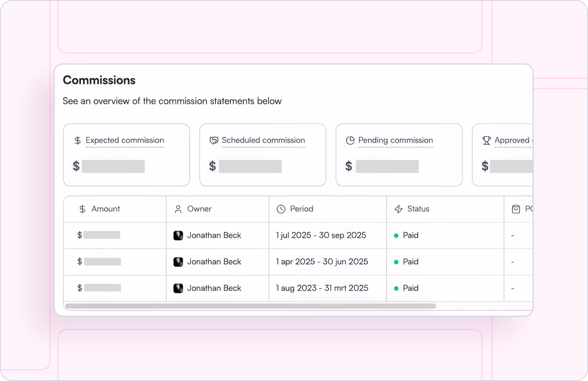Click the trophy icon for Approved commission
Image resolution: width=588 pixels, height=381 pixels.
(486, 141)
